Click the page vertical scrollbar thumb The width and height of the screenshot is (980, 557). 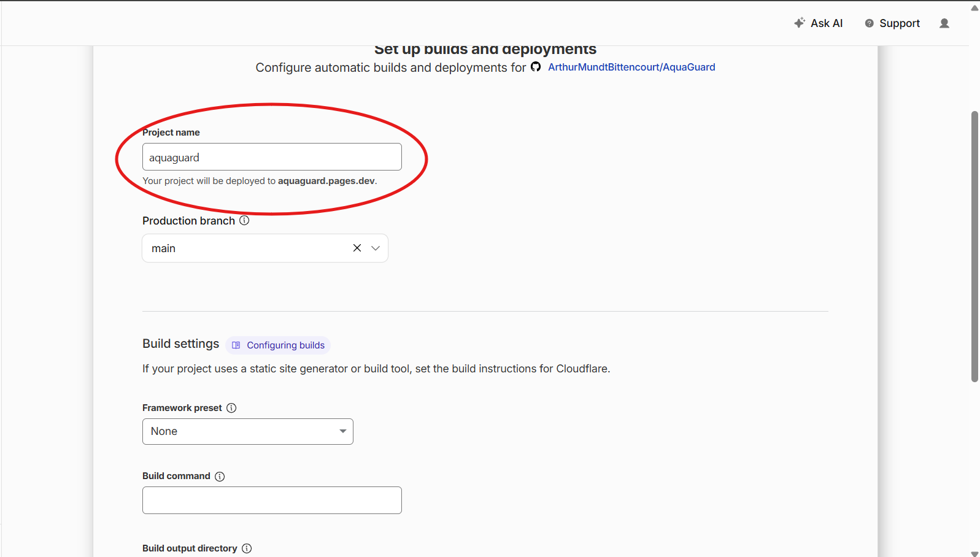click(x=974, y=247)
